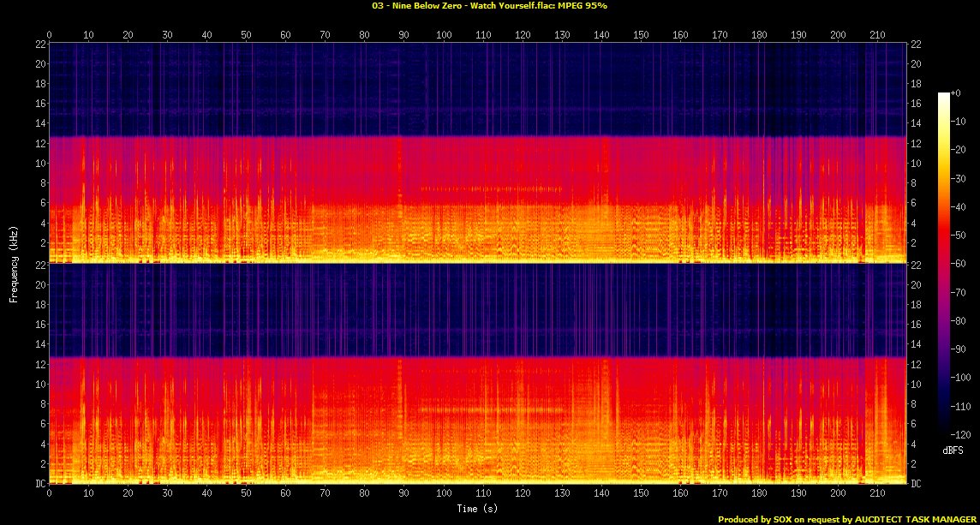Viewport: 980px width, 525px height.
Task: Click the 210 second mark on the bottom time axis
Action: point(877,493)
